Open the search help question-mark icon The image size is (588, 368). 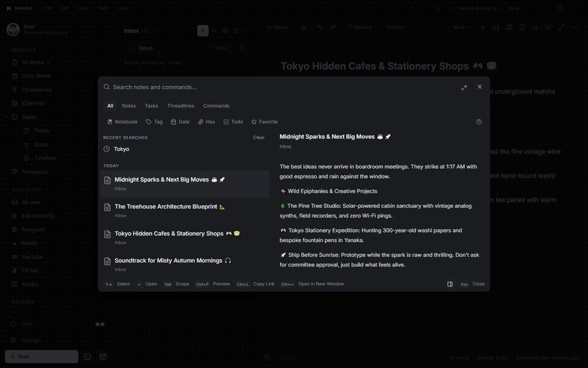click(x=479, y=122)
